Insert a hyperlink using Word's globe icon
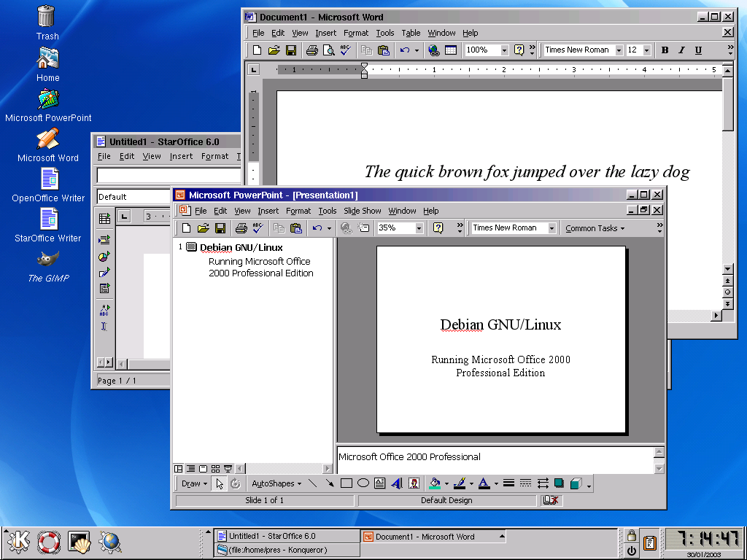This screenshot has width=747, height=560. pos(433,50)
